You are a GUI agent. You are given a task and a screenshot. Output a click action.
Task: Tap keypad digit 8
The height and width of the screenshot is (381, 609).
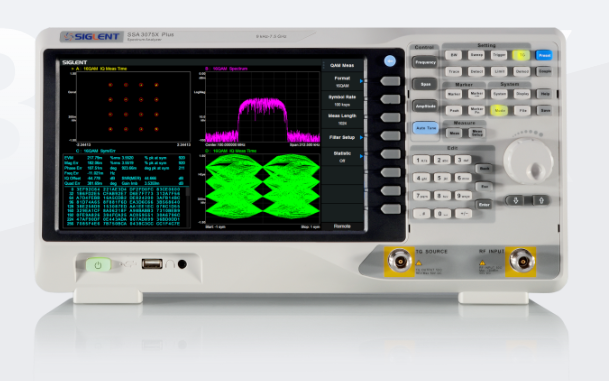pyautogui.click(x=442, y=196)
